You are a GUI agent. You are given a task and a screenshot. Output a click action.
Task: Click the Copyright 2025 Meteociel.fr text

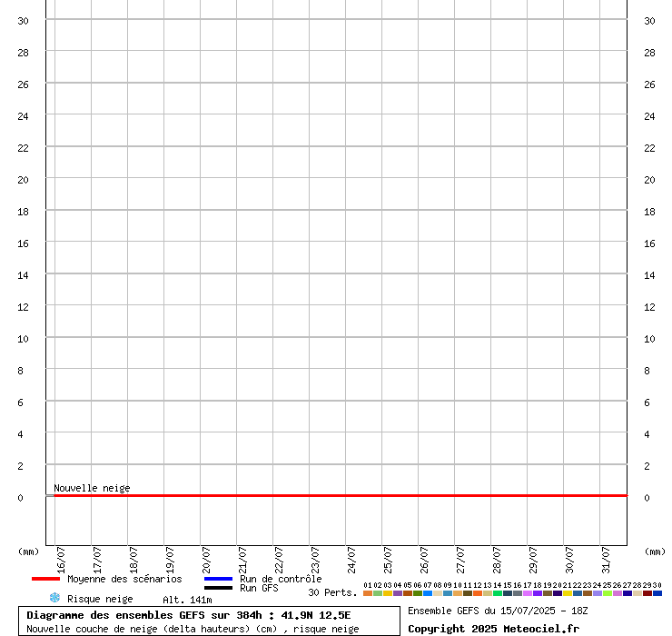(x=493, y=629)
